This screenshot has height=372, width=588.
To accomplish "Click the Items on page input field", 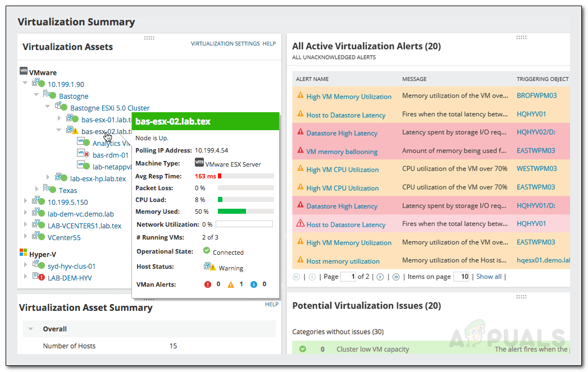I will (x=461, y=277).
